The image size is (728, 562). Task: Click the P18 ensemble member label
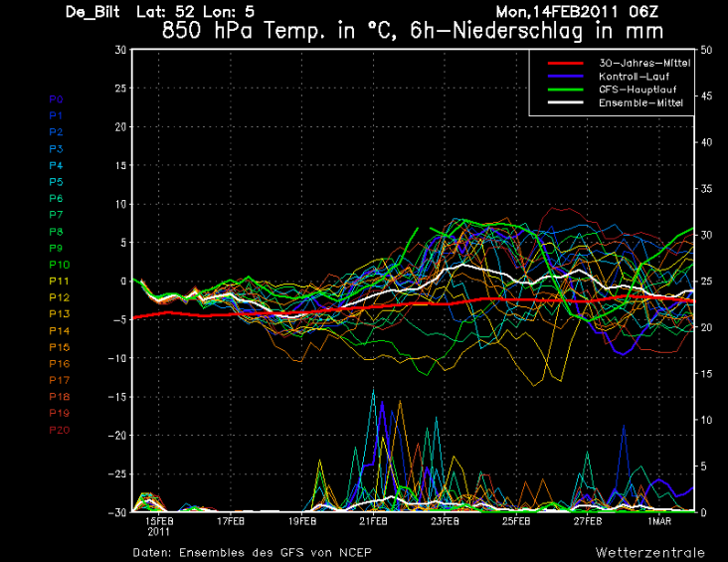tap(60, 397)
